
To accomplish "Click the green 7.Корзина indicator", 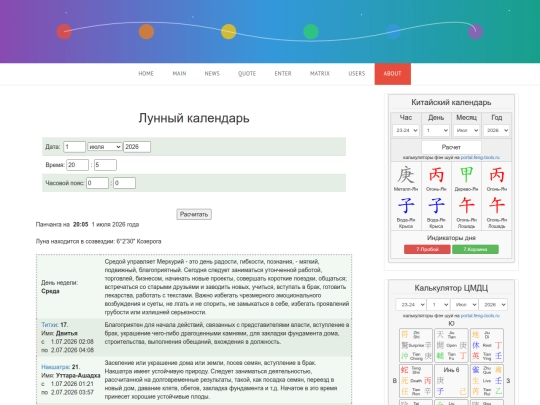I will coord(475,249).
